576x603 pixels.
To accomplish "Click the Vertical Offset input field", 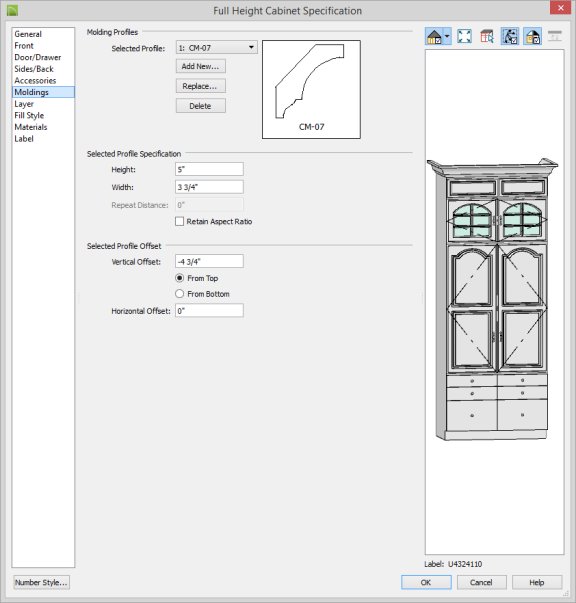I will tap(209, 262).
